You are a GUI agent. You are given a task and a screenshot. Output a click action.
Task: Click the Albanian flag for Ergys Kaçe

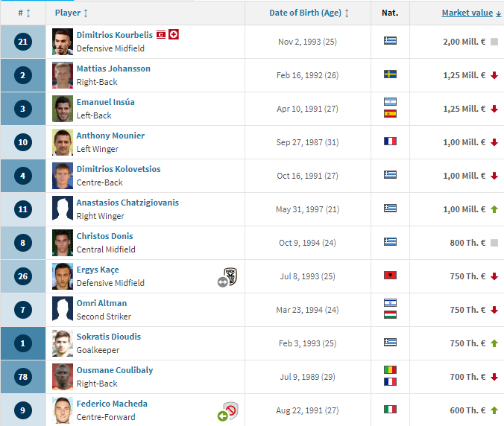coord(390,275)
